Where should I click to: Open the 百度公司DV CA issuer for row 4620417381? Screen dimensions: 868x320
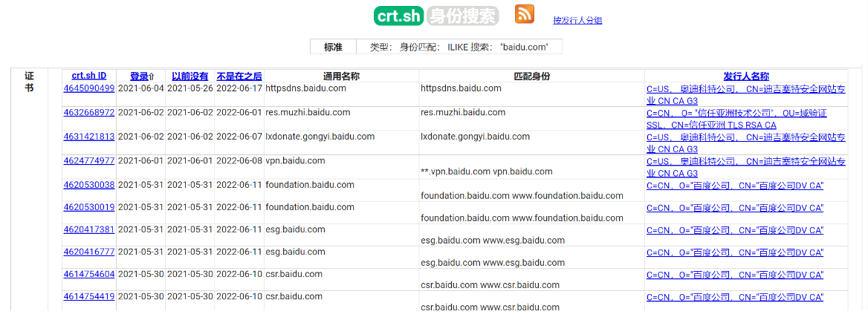click(x=734, y=230)
